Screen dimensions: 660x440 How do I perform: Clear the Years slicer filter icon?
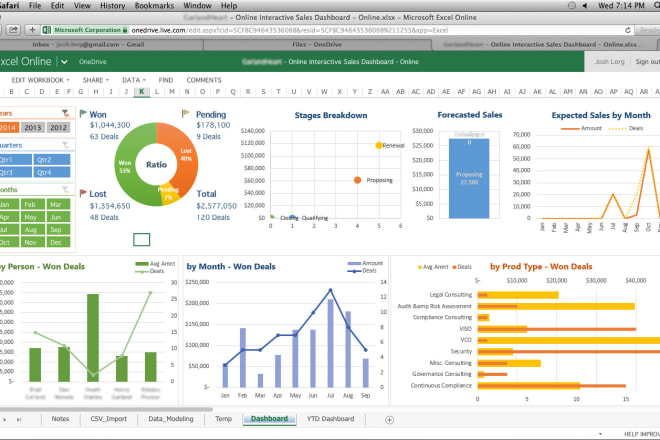(x=66, y=113)
